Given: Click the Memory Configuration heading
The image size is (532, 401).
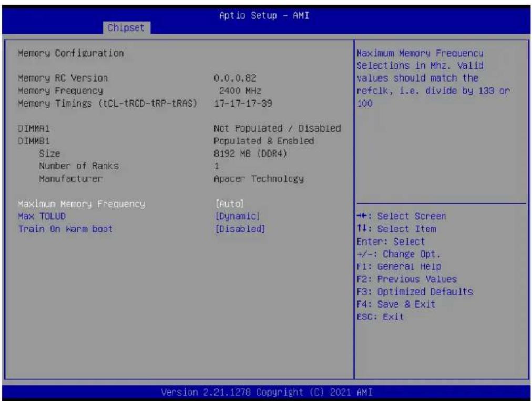Looking at the screenshot, I should 71,53.
